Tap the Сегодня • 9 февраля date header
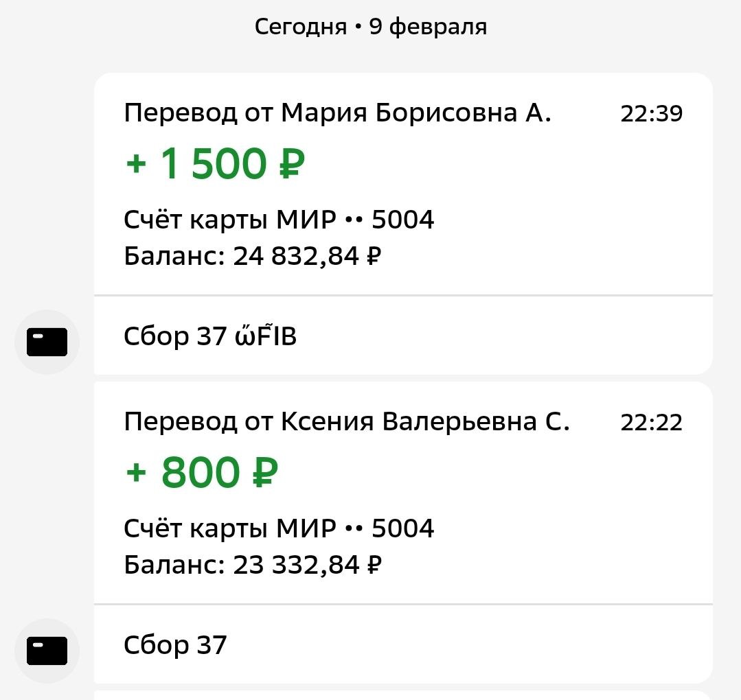This screenshot has height=700, width=741. pyautogui.click(x=370, y=27)
